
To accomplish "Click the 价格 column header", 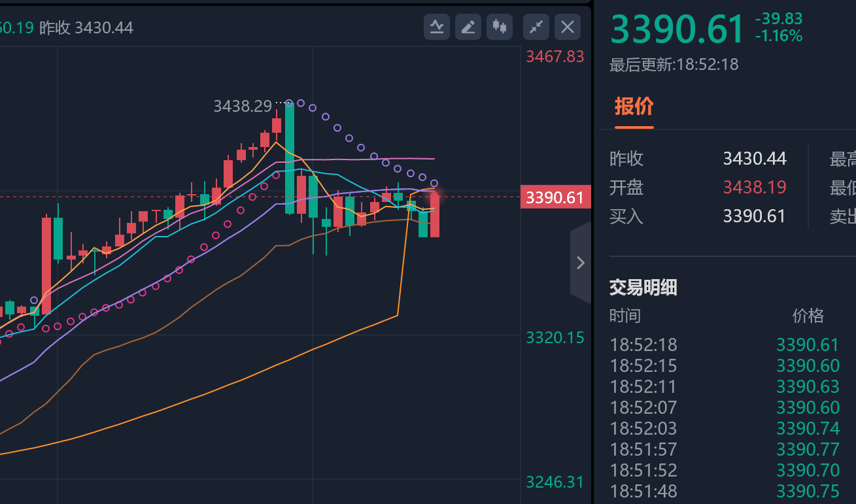I will [x=808, y=316].
